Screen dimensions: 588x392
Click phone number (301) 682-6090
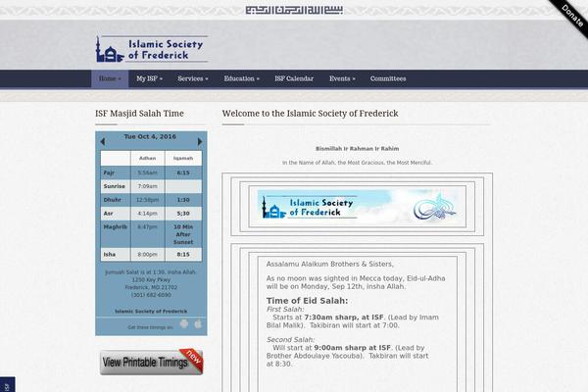pyautogui.click(x=151, y=295)
